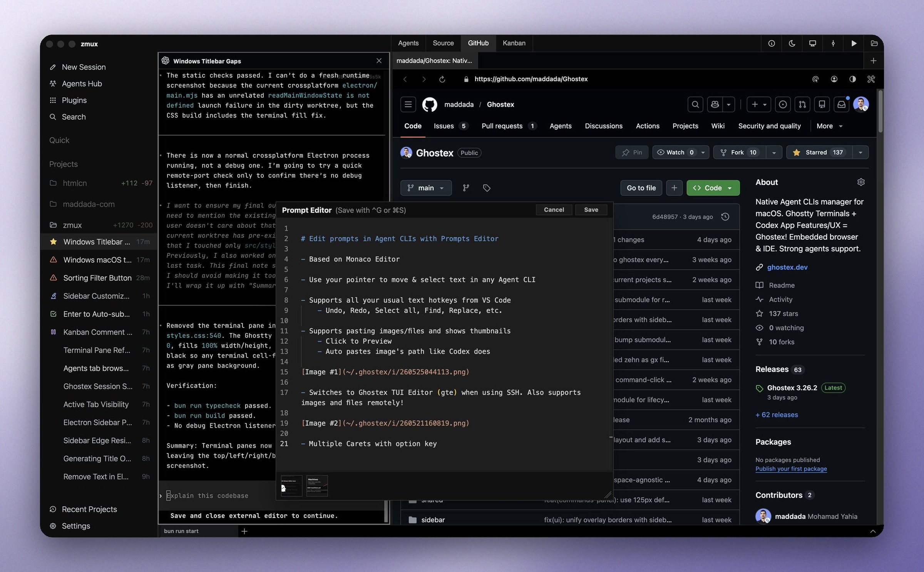This screenshot has height=572, width=924.
Task: Open repository About settings gear
Action: pos(861,182)
